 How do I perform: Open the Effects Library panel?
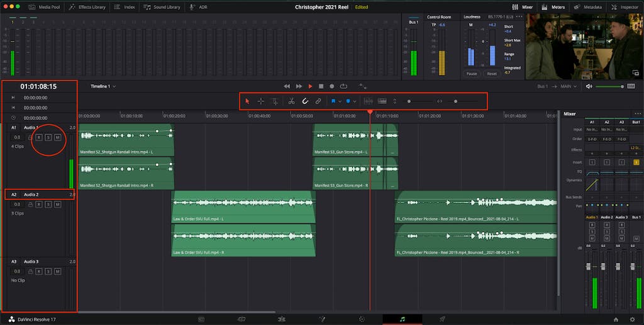pos(87,7)
